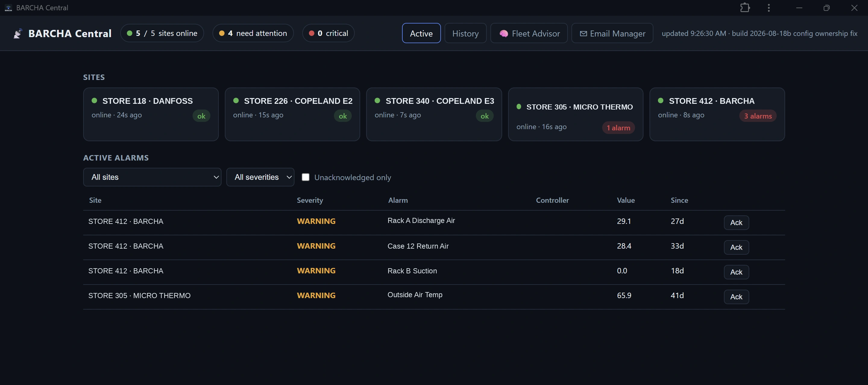Click WARNING severity in Rack B Suction row

pos(316,271)
